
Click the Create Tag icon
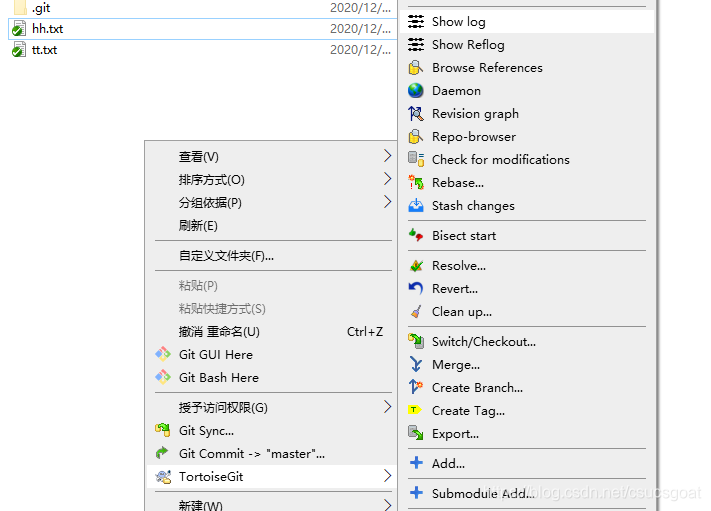pos(415,410)
